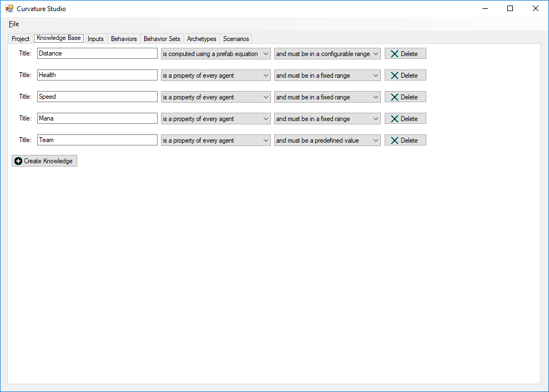549x392 pixels.
Task: Click the X icon to remove Speed
Action: [395, 97]
